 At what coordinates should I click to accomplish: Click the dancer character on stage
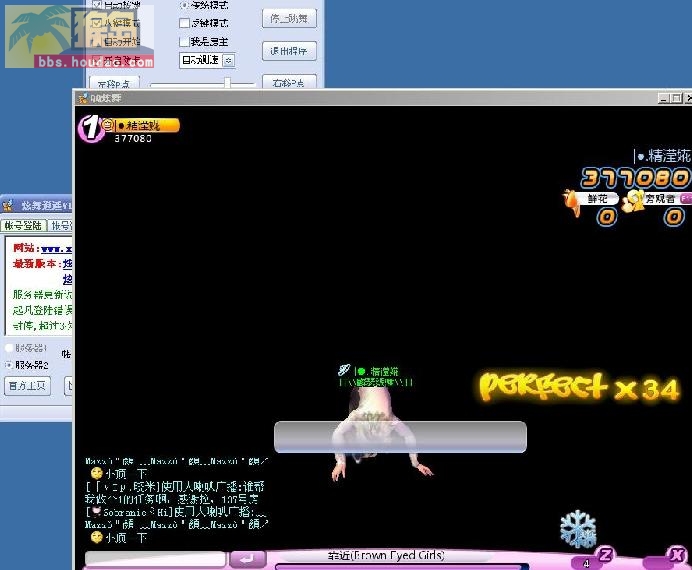tap(380, 435)
